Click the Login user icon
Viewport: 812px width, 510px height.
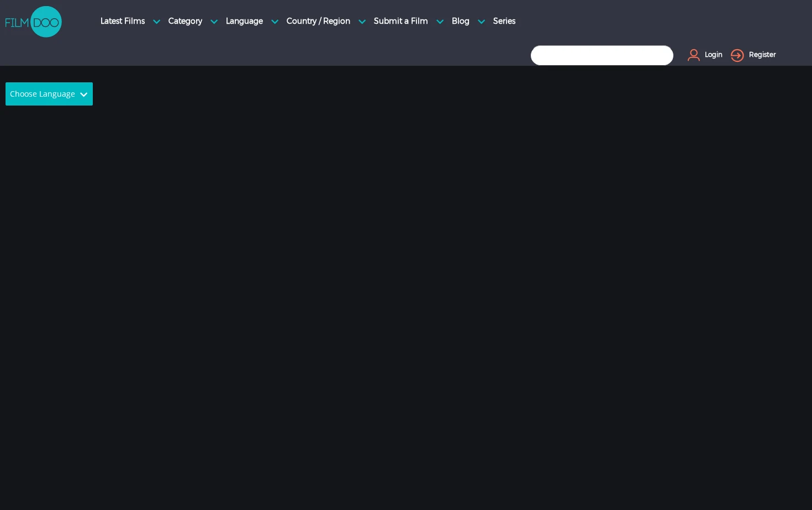pyautogui.click(x=694, y=55)
